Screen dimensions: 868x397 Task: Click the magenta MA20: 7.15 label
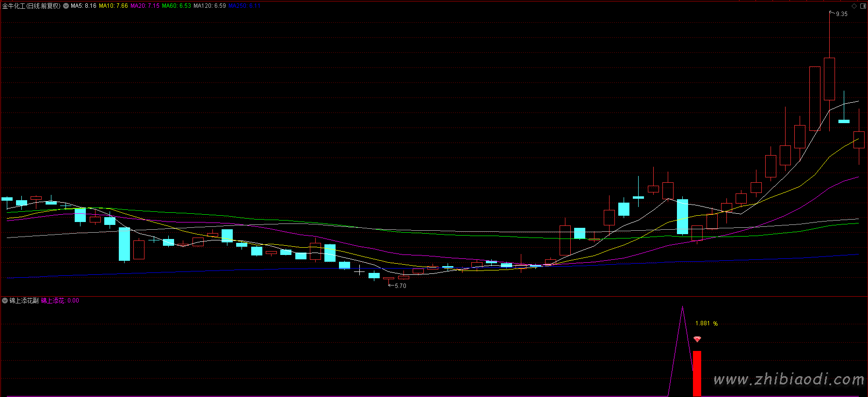[x=145, y=6]
